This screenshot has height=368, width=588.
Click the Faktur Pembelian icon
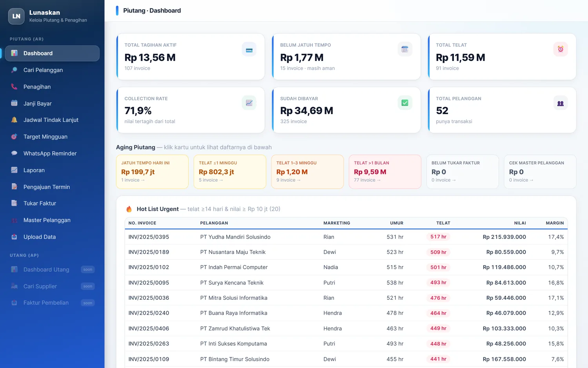pos(14,303)
